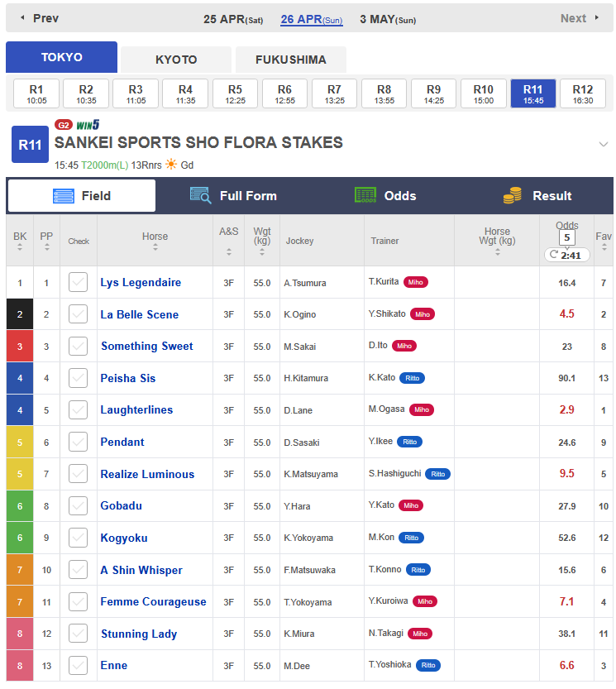Click the 2.9 odds for Laughterlines
This screenshot has height=689, width=616.
pos(566,409)
